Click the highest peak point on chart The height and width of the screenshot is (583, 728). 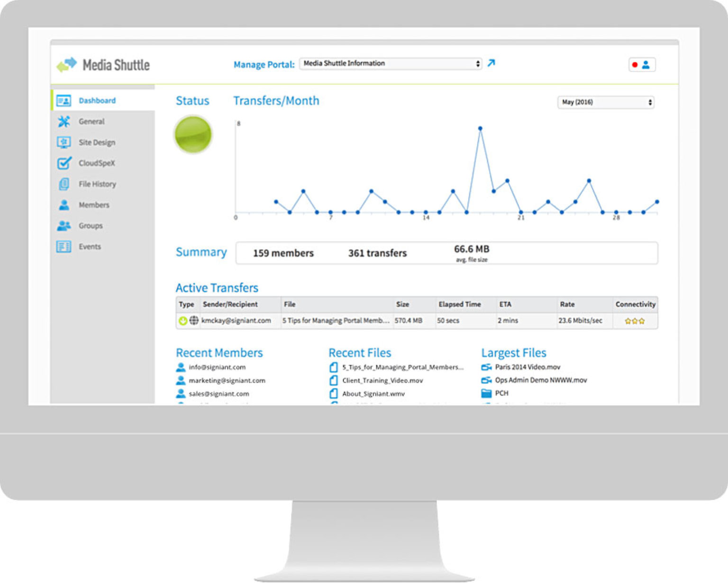pos(480,128)
